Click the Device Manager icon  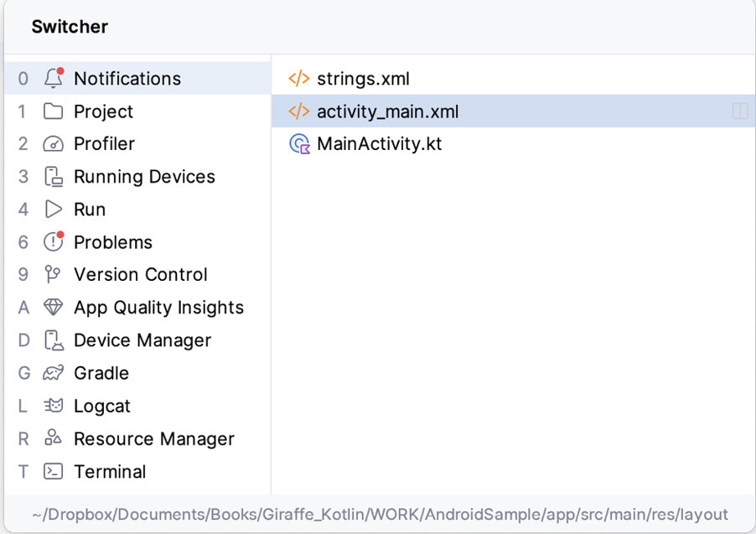coord(54,340)
